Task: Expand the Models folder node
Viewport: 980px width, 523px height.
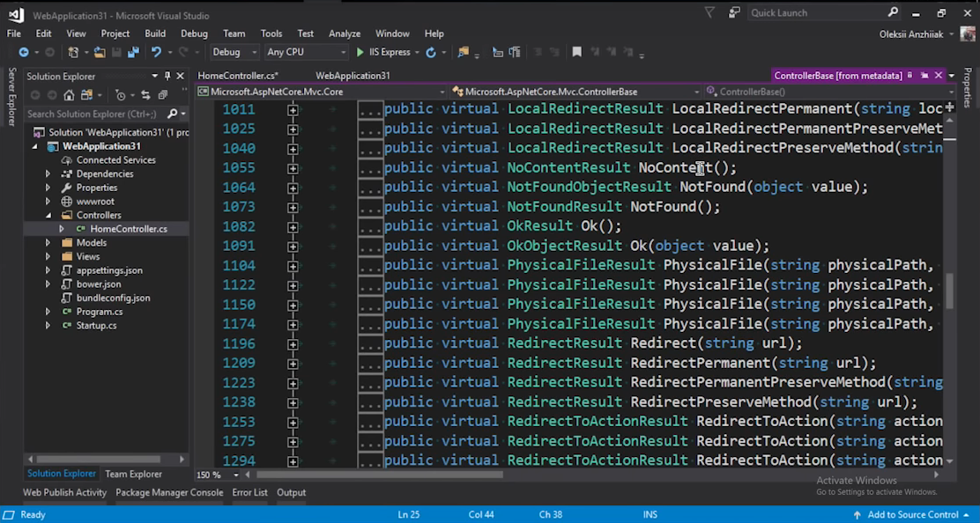Action: pyautogui.click(x=48, y=242)
